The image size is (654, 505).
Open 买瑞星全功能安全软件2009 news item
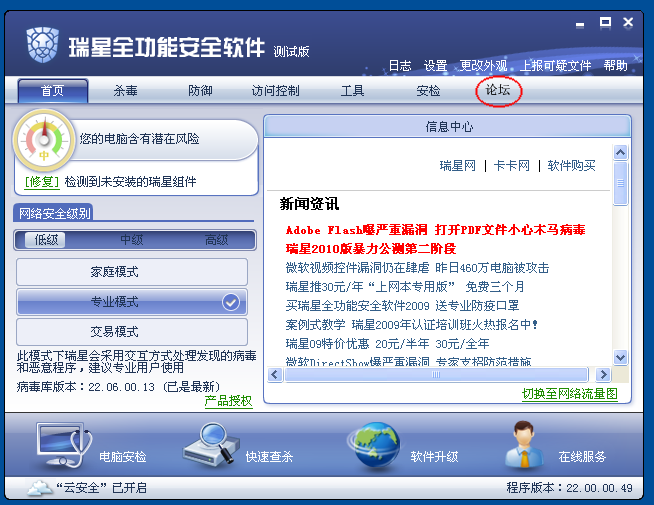pyautogui.click(x=402, y=306)
